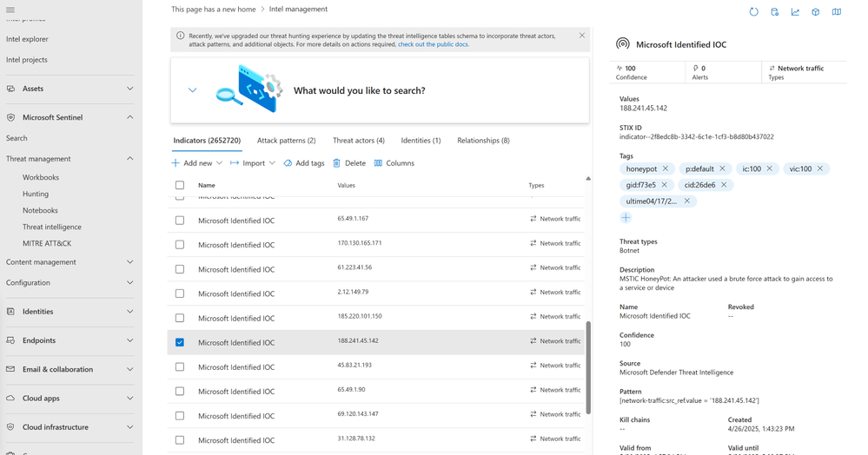Switch to Relationships tab
This screenshot has height=455, width=868.
pyautogui.click(x=483, y=141)
